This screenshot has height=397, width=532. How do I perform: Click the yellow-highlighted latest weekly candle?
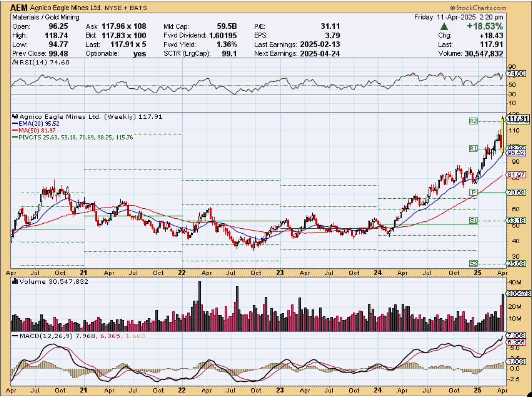click(502, 136)
